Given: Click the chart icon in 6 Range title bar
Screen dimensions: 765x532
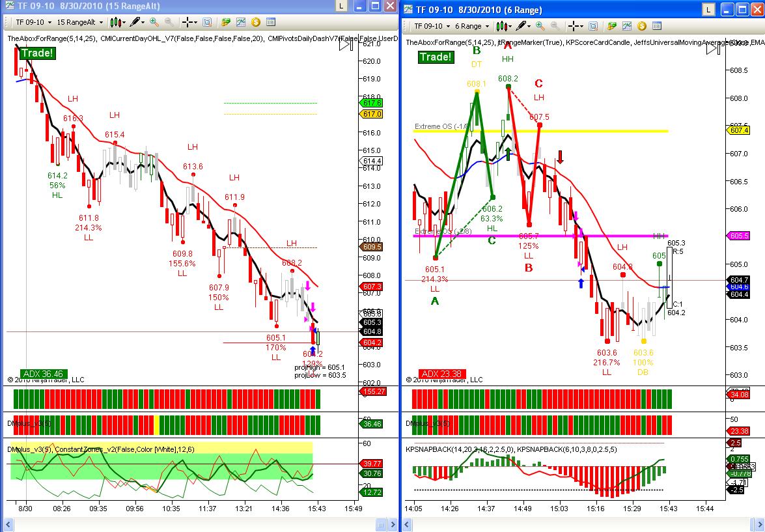Looking at the screenshot, I should (x=408, y=9).
